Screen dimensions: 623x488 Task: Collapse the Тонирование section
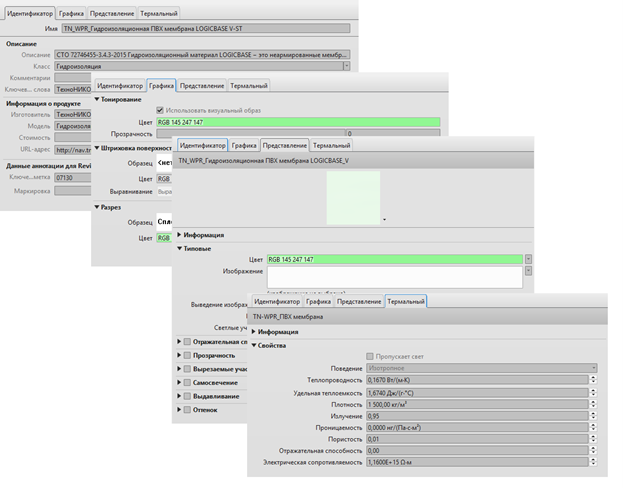pos(97,98)
